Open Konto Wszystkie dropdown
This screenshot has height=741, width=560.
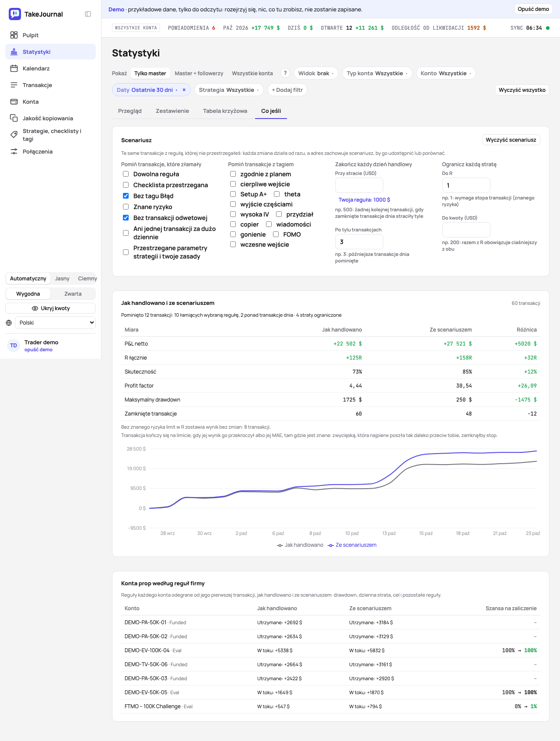[x=446, y=73]
